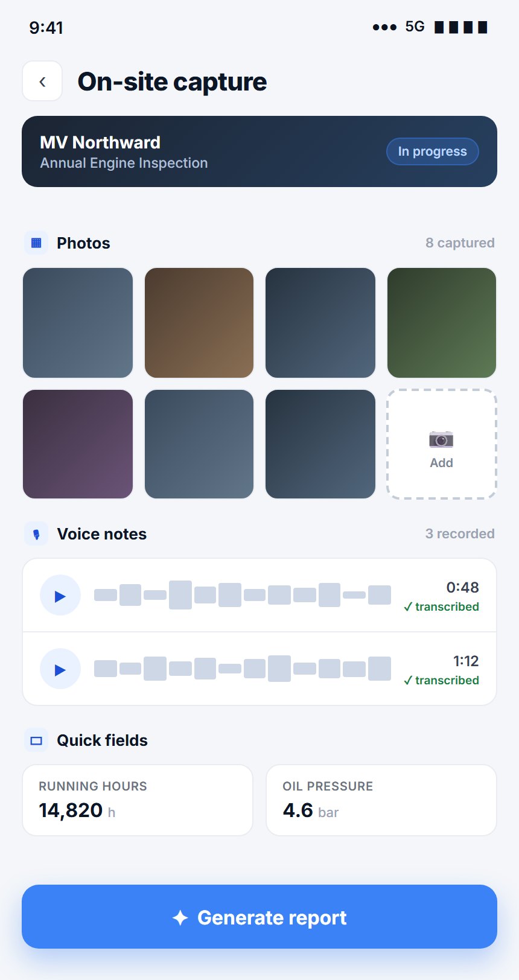
Task: Click the 0:48 duration label
Action: tap(463, 587)
